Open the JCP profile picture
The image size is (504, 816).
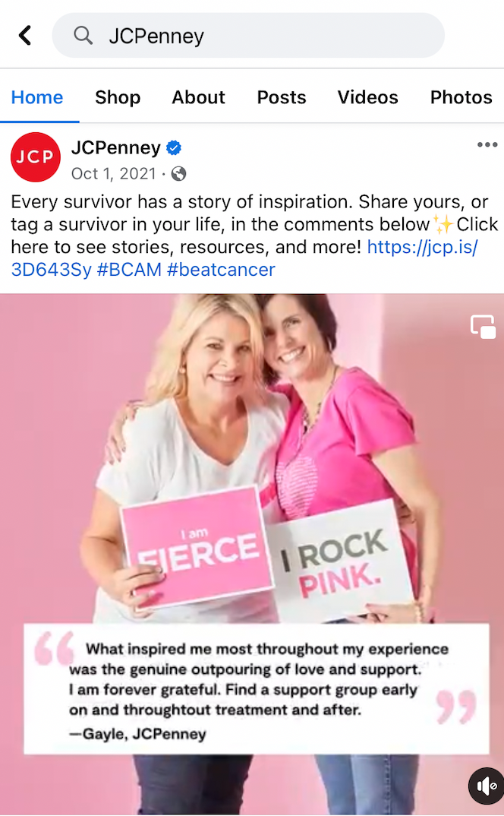[x=36, y=157]
